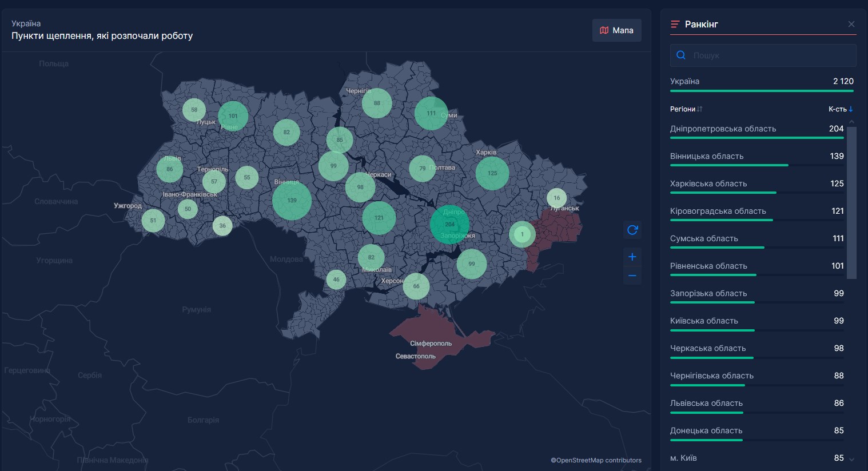This screenshot has height=471, width=868.
Task: Close the Ранкінг panel
Action: tap(851, 24)
